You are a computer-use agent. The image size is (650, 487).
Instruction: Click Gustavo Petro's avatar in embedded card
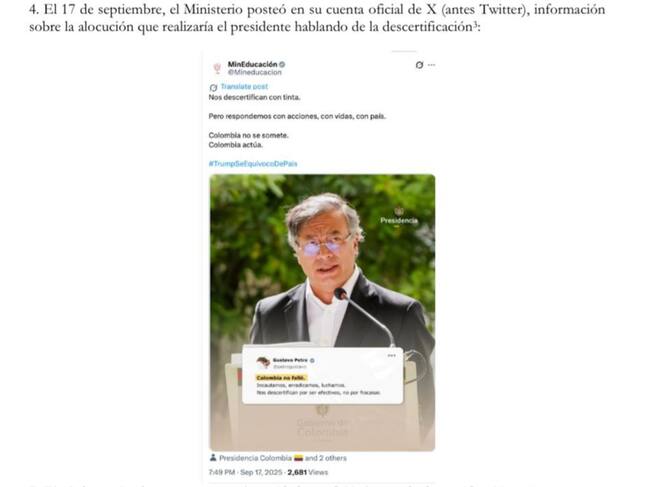pos(263,362)
